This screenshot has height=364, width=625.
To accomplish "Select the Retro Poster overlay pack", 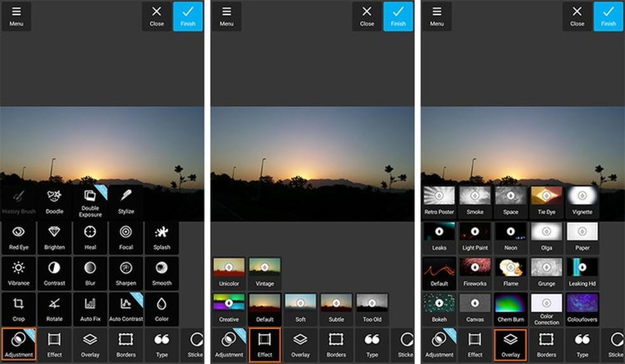I will pos(439,202).
